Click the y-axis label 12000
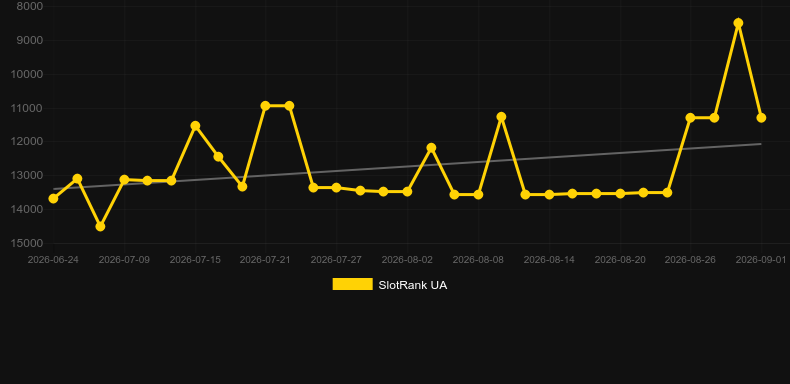790x384 pixels. 27,142
